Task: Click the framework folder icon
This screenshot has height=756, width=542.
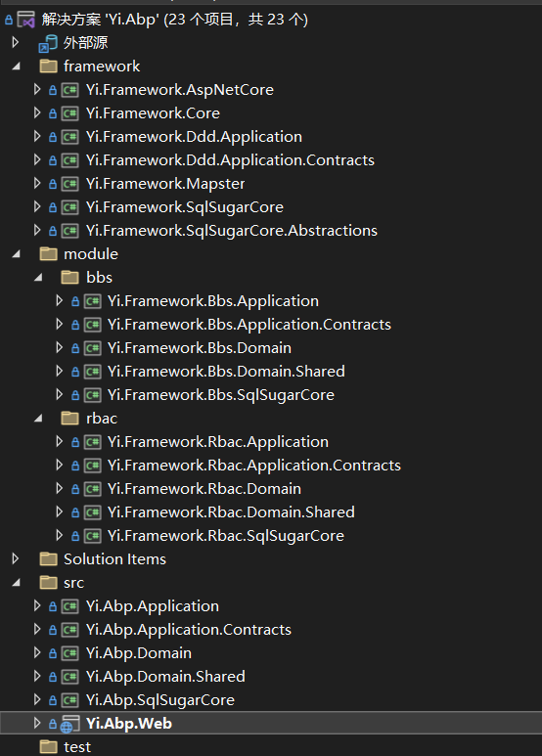Action: 48,67
